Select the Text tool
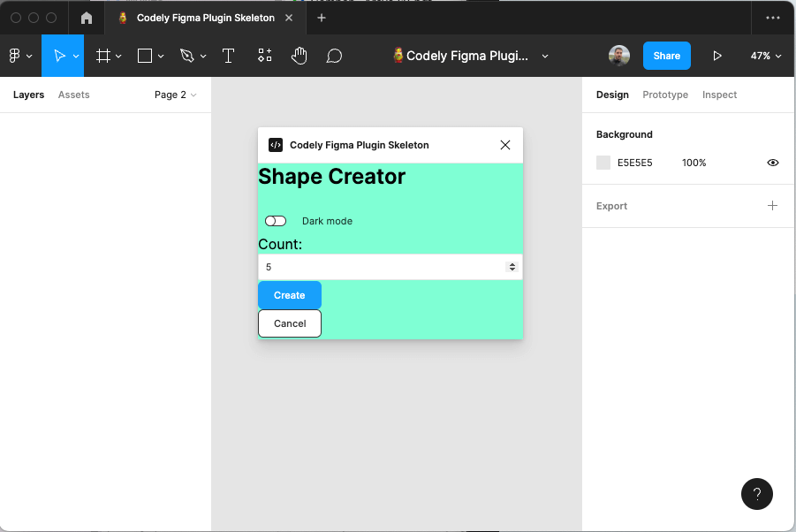796x532 pixels. click(229, 56)
